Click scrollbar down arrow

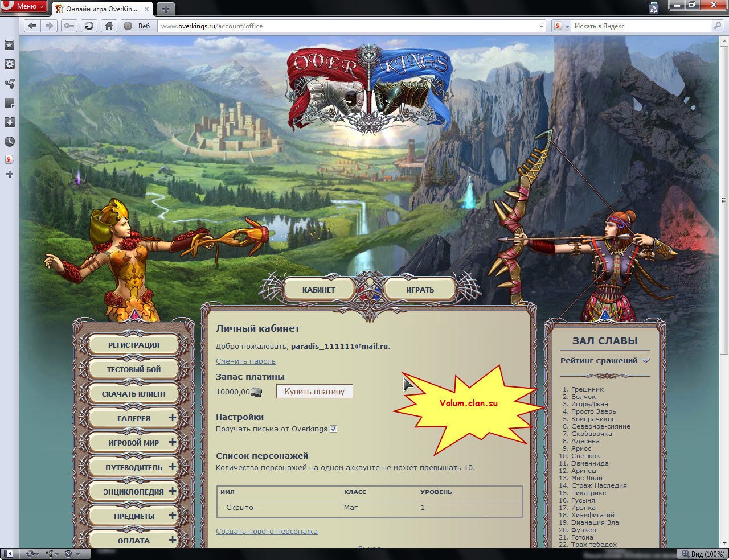pyautogui.click(x=724, y=543)
